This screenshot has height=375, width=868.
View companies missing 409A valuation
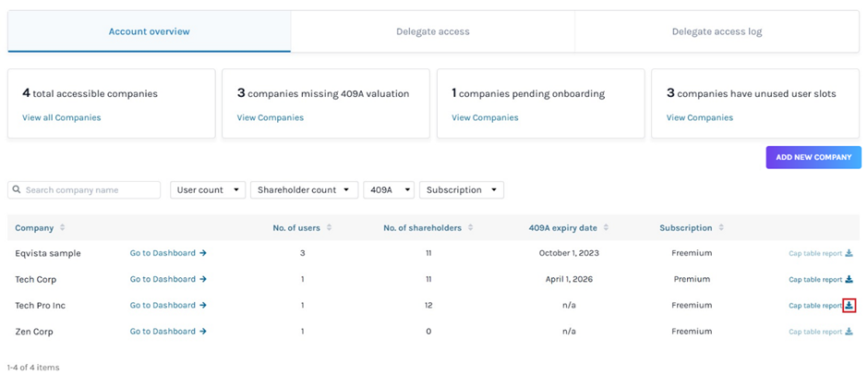pyautogui.click(x=270, y=118)
